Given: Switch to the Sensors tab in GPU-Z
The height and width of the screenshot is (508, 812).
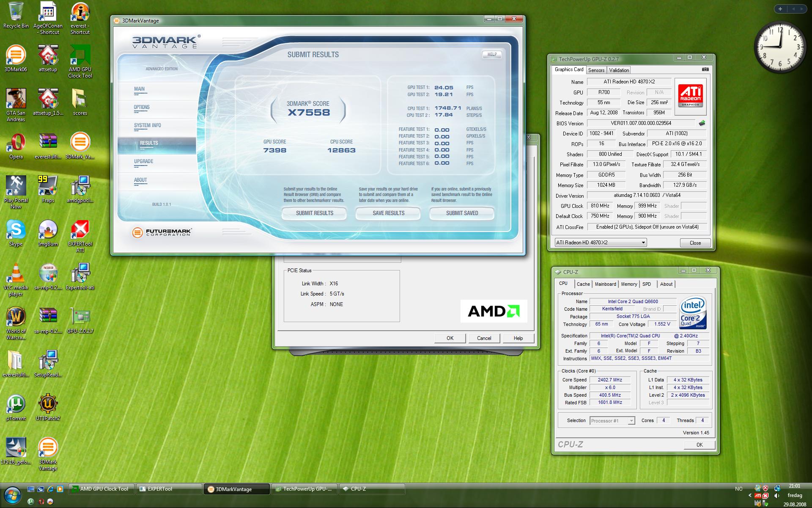Looking at the screenshot, I should pyautogui.click(x=596, y=70).
